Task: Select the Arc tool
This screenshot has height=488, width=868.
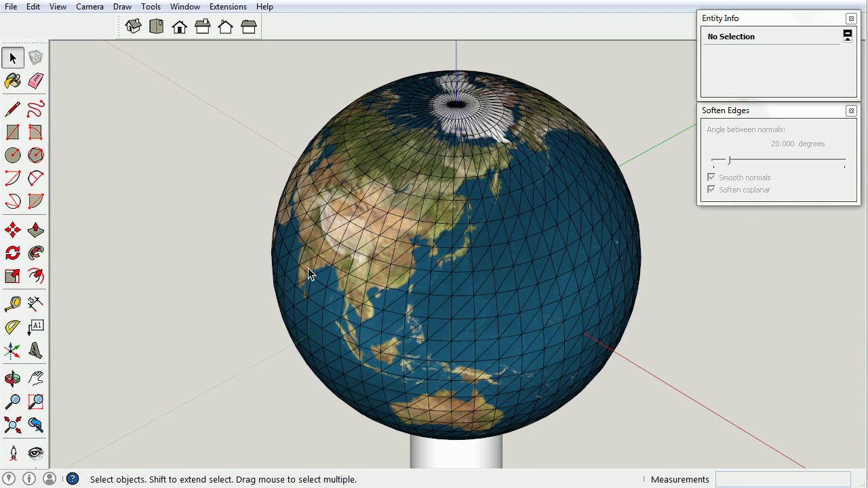Action: coord(12,178)
